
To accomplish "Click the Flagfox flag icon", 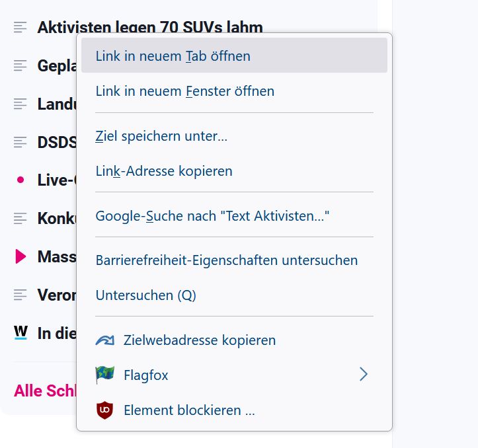I will pos(105,375).
